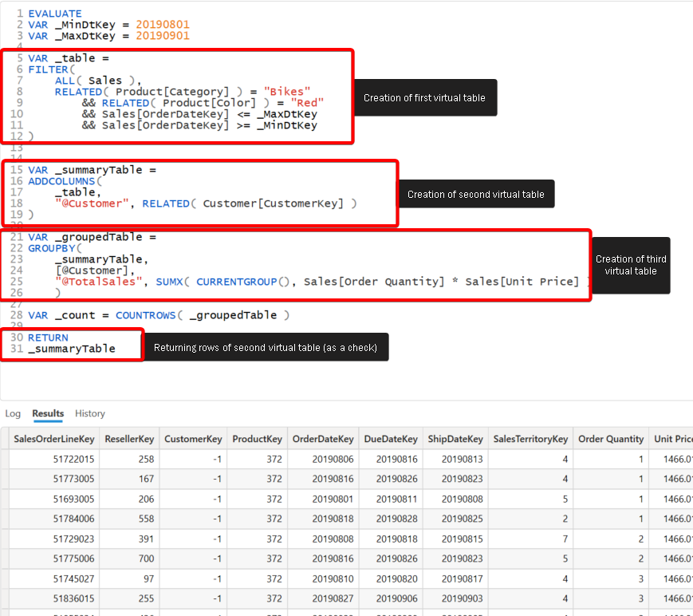693x616 pixels.
Task: Click the 'Creation of third virtual table' annotation
Action: (631, 265)
